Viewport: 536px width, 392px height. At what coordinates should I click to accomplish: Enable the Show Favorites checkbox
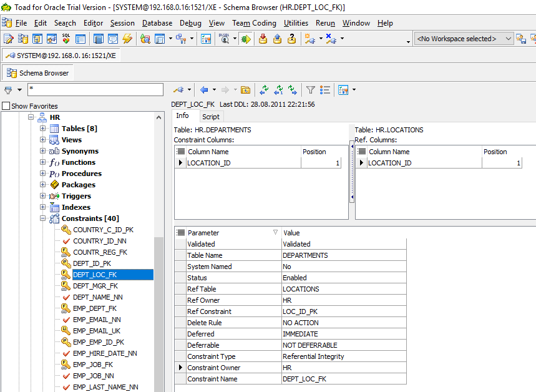click(x=6, y=106)
